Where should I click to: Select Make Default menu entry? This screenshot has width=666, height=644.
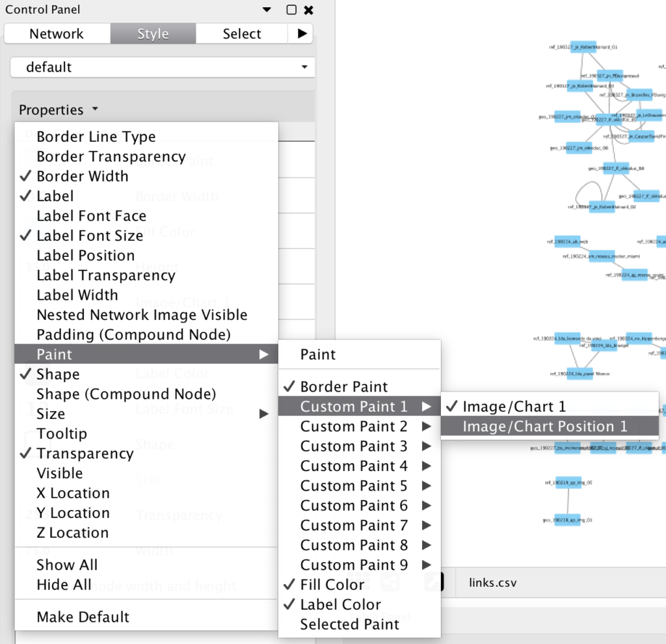(146, 617)
